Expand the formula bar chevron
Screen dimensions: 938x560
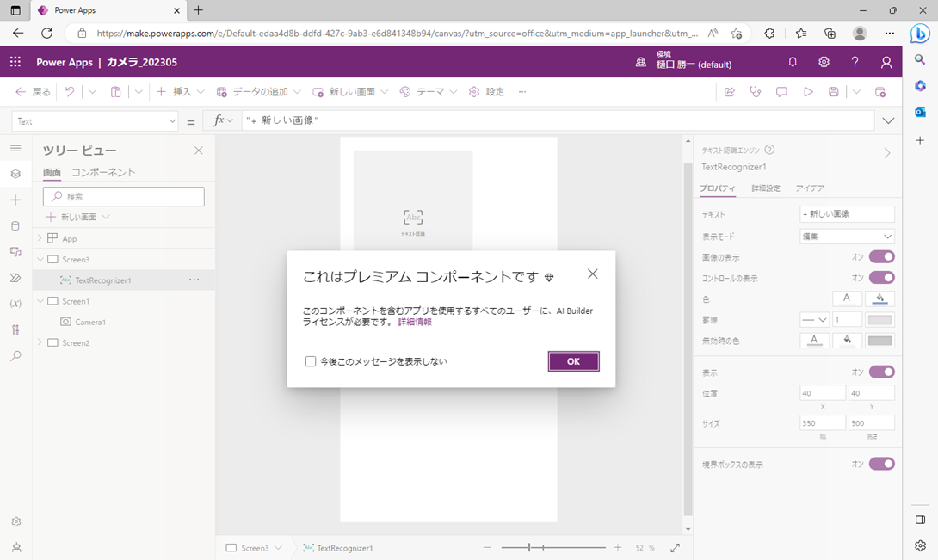coord(888,120)
